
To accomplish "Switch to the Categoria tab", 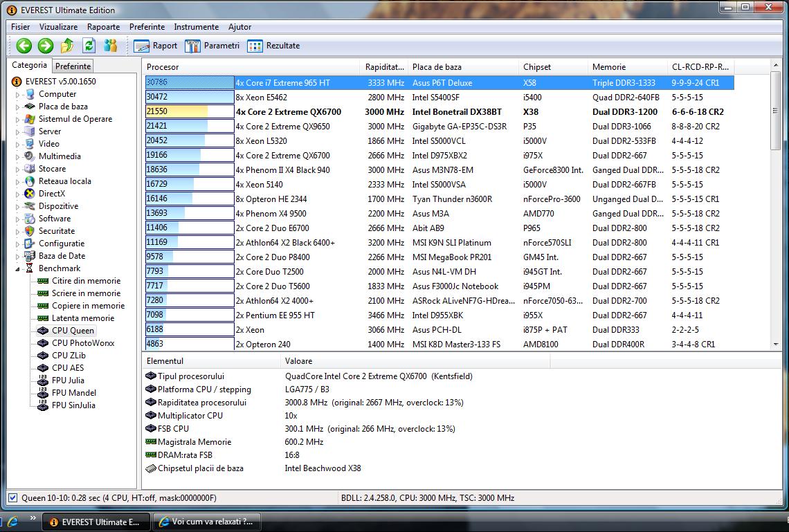I will point(29,65).
